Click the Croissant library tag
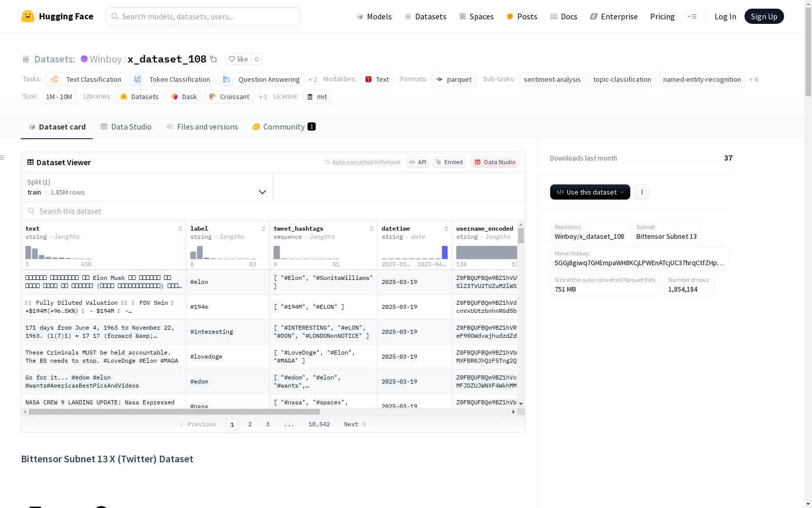 tap(229, 97)
